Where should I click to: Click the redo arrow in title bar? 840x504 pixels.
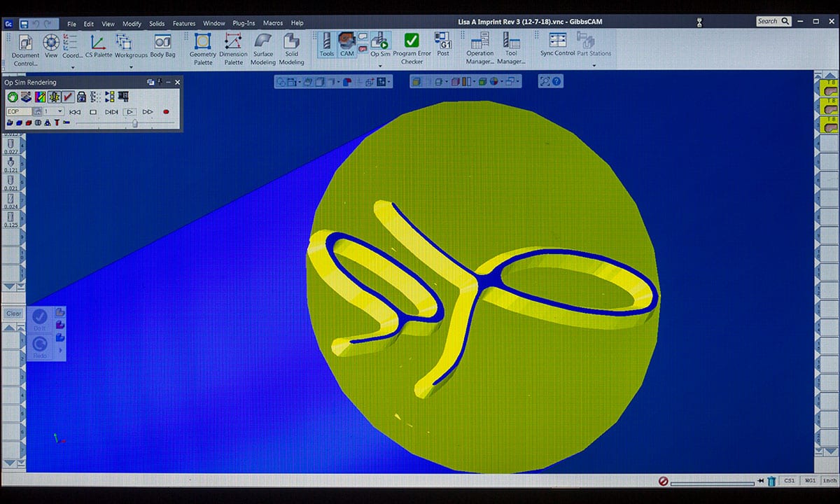point(48,23)
